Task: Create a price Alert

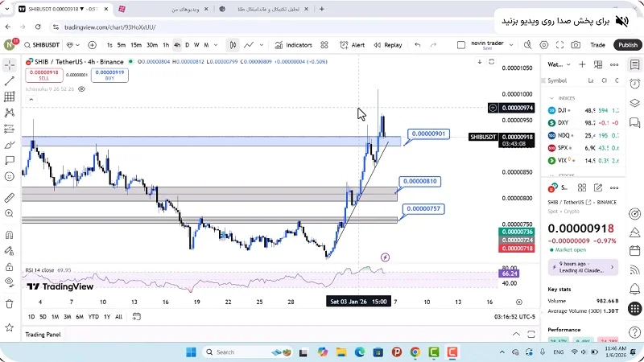Action: (353, 45)
